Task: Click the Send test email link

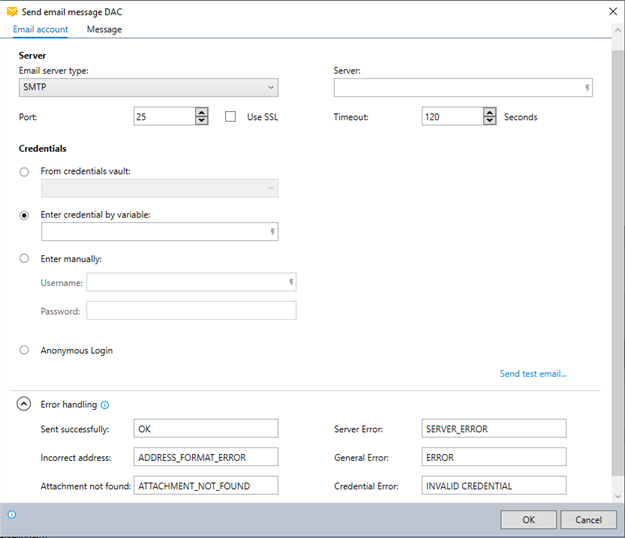Action: [x=533, y=374]
